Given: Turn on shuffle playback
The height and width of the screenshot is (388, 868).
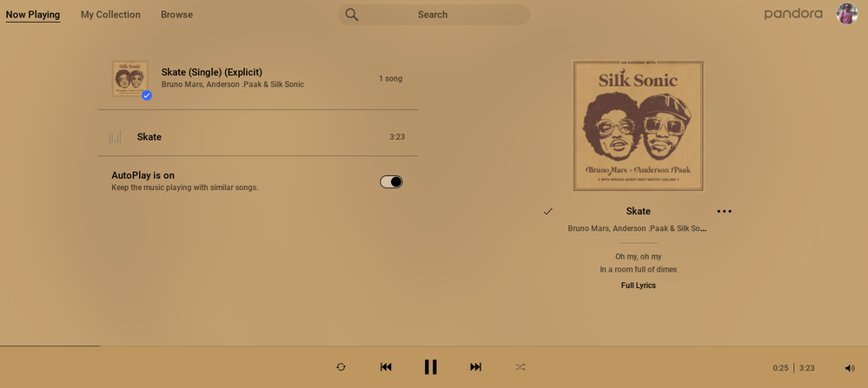Looking at the screenshot, I should click(520, 367).
